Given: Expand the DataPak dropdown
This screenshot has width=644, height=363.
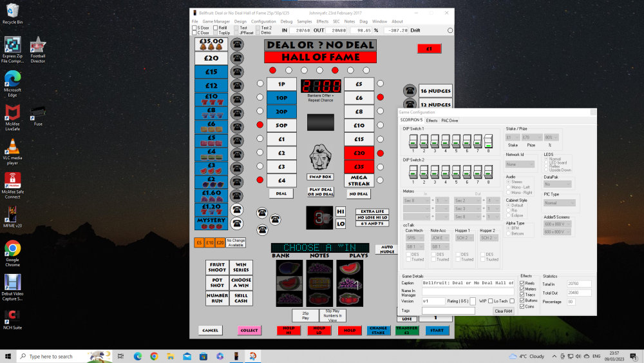Looking at the screenshot, I should (x=557, y=184).
